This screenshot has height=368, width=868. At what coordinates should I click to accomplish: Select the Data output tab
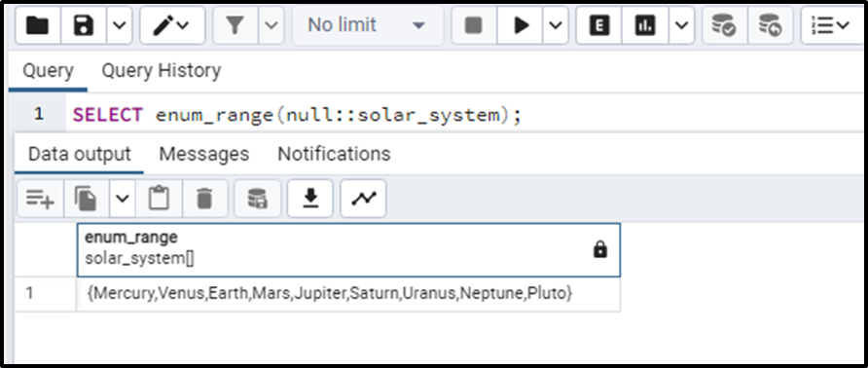79,154
